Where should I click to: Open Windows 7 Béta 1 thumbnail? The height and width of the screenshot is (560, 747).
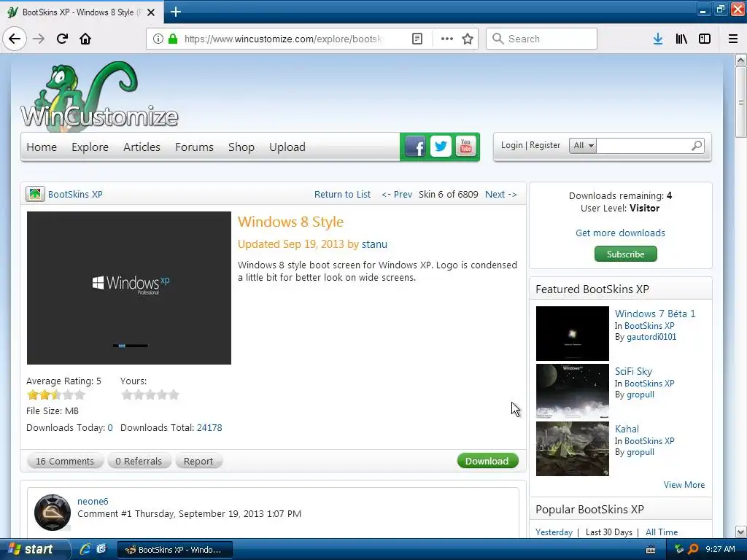(573, 333)
